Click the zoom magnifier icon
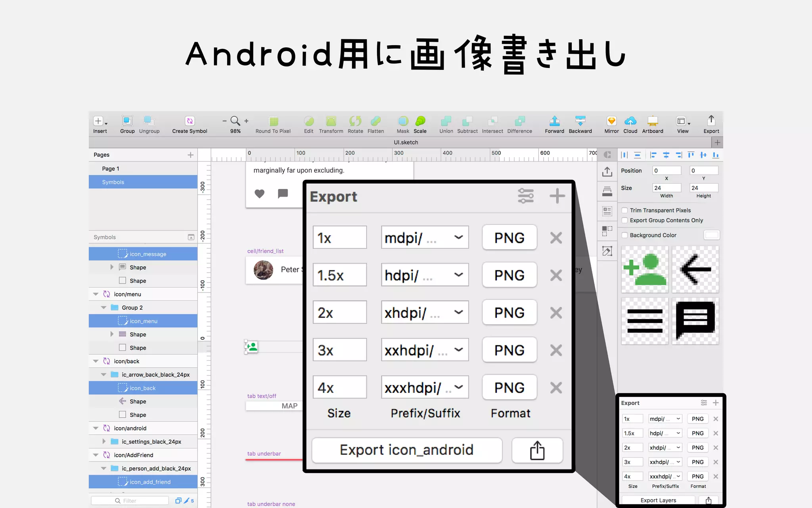Screen dimensions: 812x508 235,121
